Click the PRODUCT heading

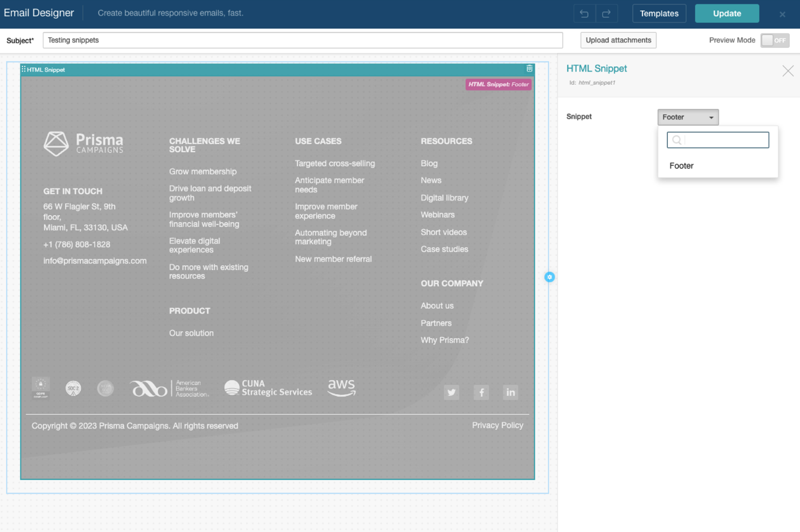pos(190,311)
